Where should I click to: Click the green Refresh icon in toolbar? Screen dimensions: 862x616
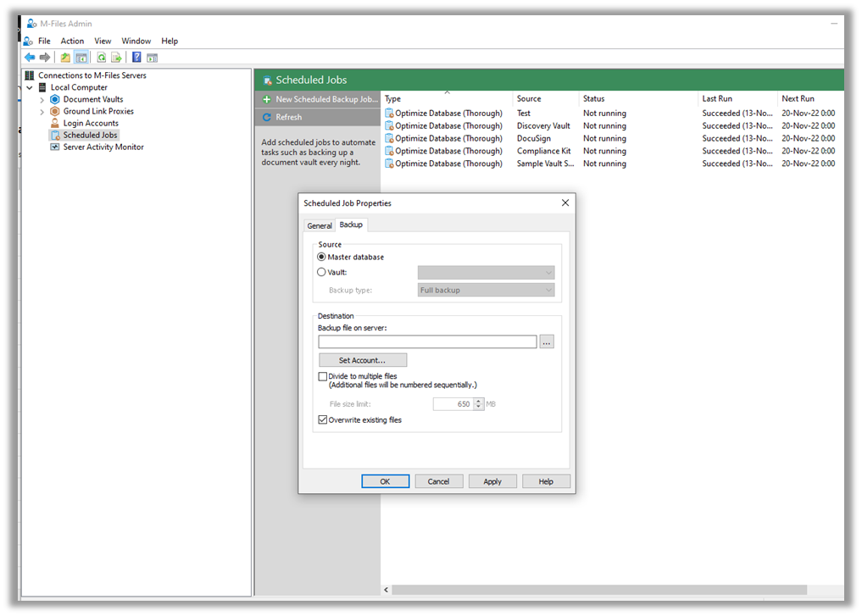(101, 57)
